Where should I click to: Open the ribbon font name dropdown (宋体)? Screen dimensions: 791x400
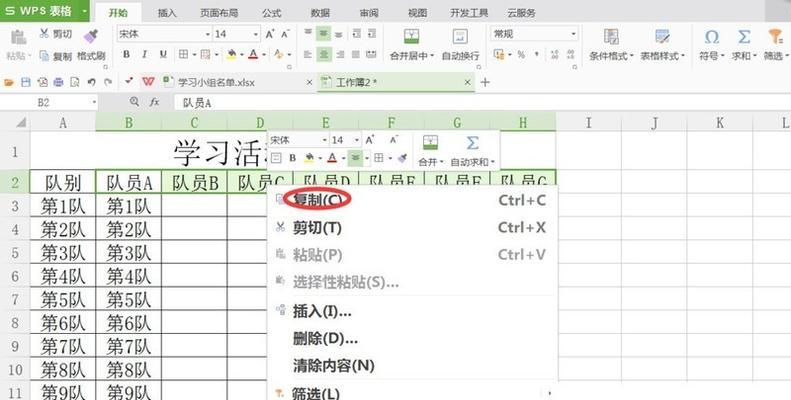[207, 34]
